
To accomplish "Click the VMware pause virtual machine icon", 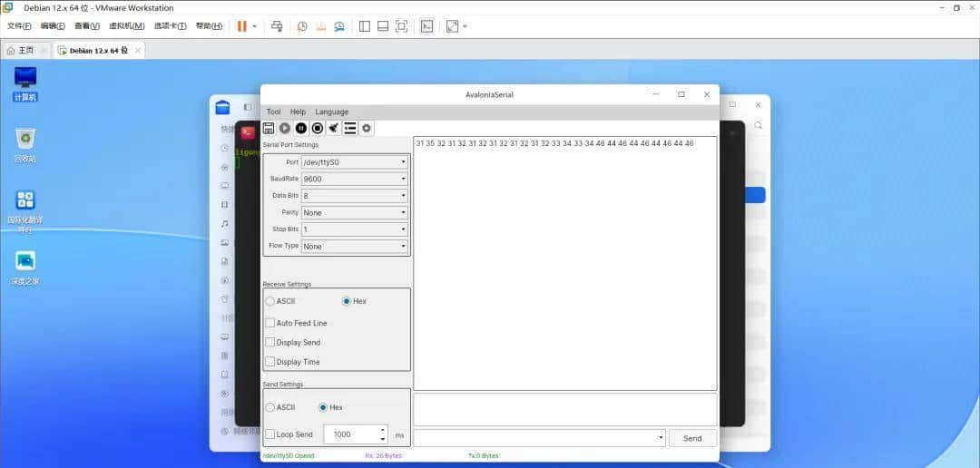I will click(x=242, y=26).
